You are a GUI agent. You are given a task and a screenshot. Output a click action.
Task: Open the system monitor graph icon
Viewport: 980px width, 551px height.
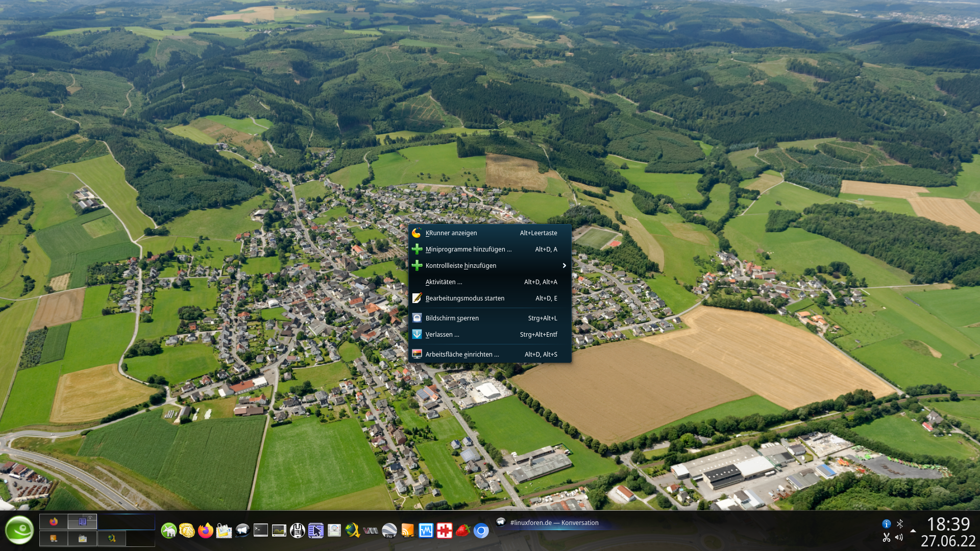tap(279, 531)
